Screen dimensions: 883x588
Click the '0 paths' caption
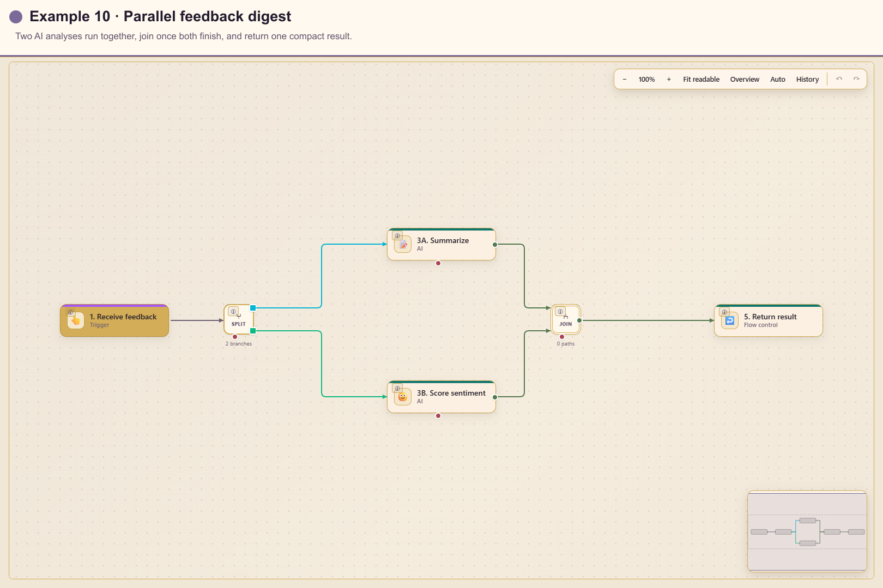[566, 344]
